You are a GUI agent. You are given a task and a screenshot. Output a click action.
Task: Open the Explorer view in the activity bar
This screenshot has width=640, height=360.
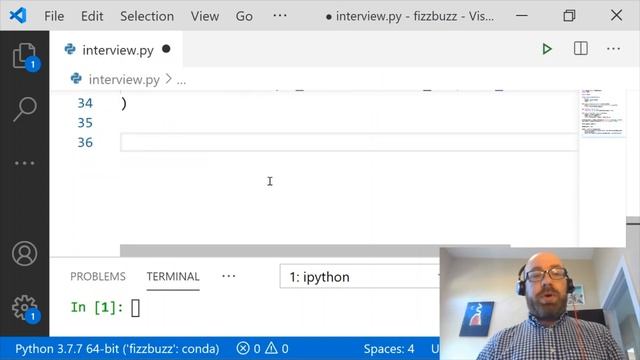click(x=25, y=56)
